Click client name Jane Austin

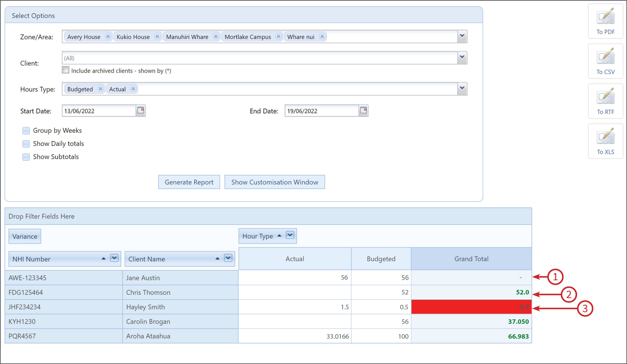pyautogui.click(x=143, y=278)
